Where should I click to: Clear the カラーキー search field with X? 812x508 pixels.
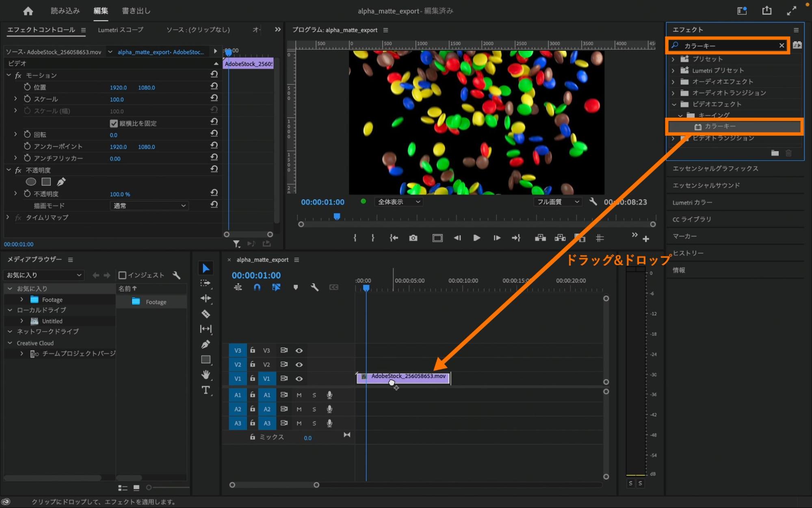(x=781, y=46)
